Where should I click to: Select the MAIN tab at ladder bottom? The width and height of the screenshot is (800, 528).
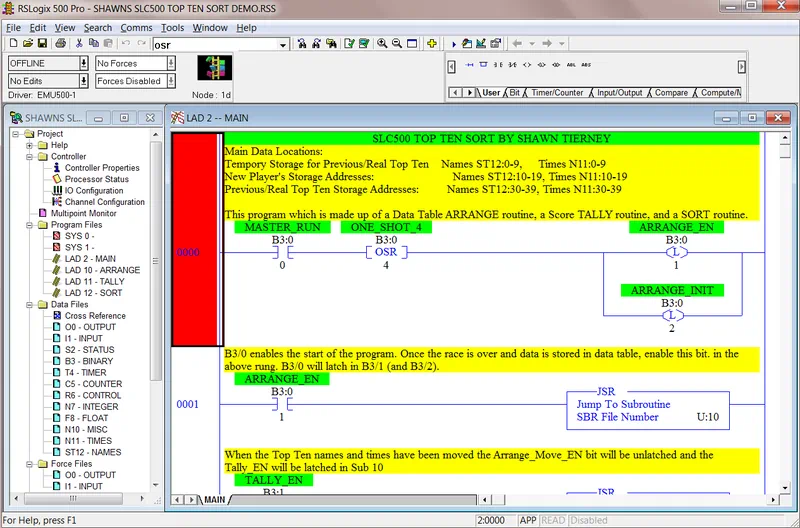click(214, 499)
